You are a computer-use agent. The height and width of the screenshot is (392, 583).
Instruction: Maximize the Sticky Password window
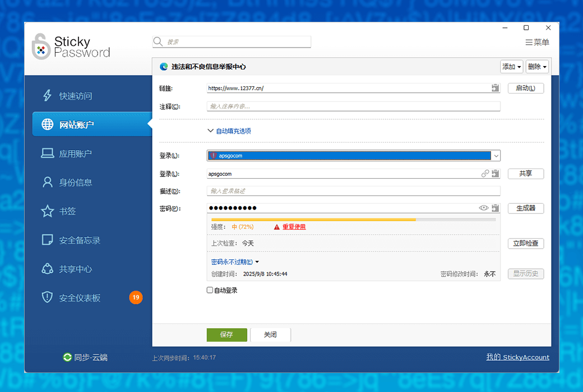pos(526,28)
